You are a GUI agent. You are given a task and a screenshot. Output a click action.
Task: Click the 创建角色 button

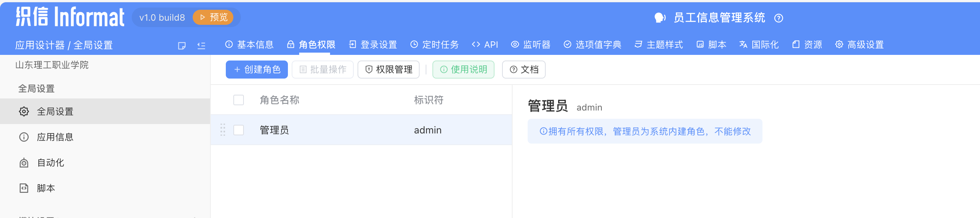[256, 70]
